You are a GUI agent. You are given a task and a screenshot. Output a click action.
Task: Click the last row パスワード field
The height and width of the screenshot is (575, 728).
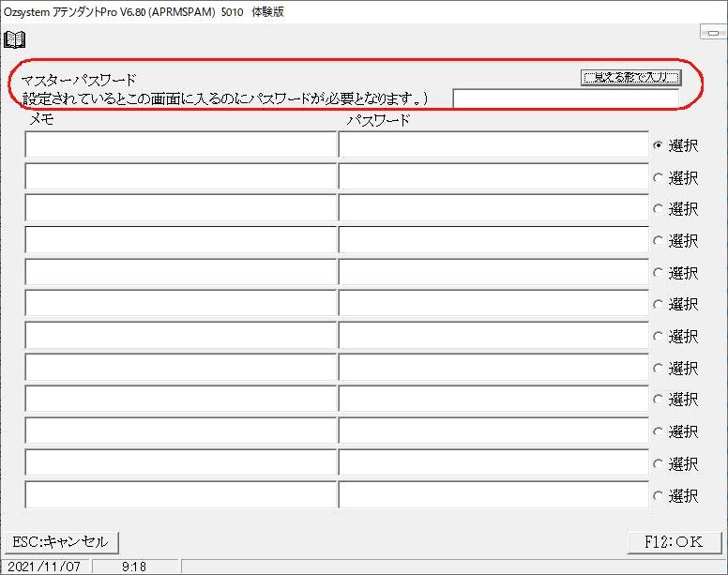493,494
